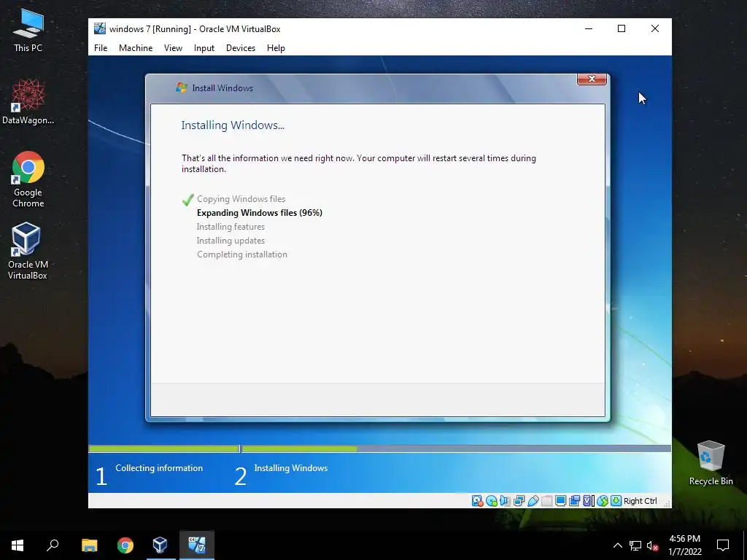Click the display settings status icon

click(x=561, y=501)
